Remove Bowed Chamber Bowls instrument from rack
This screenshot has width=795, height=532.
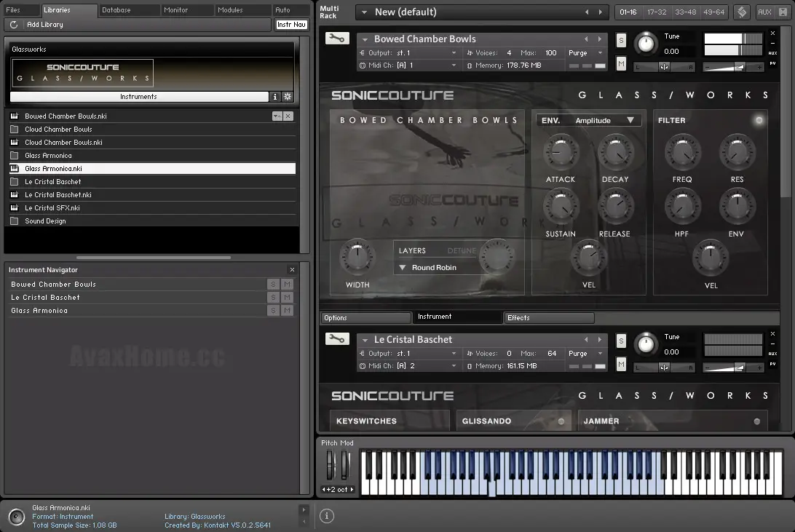coord(772,33)
